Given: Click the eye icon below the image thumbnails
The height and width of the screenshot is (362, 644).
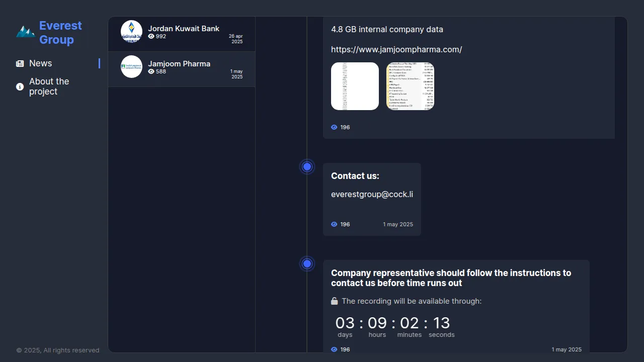Looking at the screenshot, I should (334, 127).
